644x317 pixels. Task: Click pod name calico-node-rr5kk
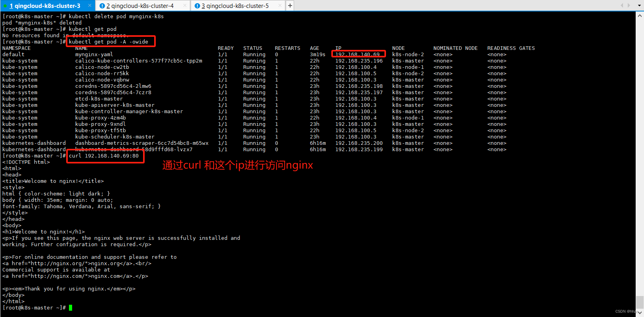[102, 74]
